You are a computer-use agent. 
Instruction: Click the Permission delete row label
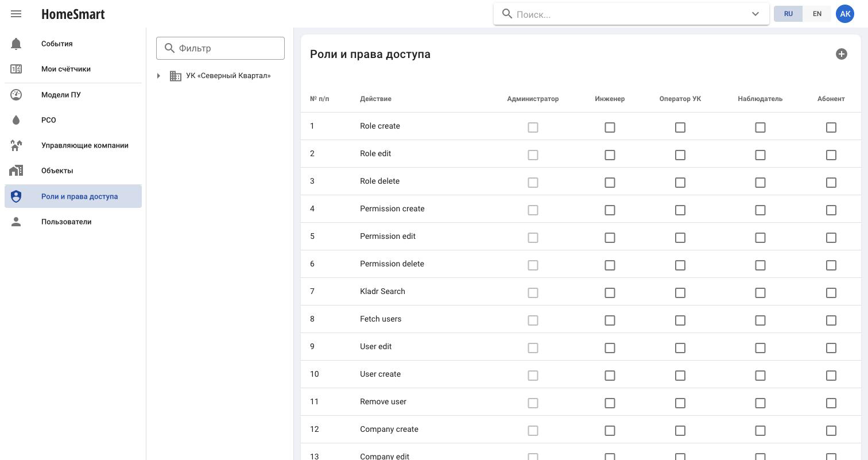tap(392, 264)
